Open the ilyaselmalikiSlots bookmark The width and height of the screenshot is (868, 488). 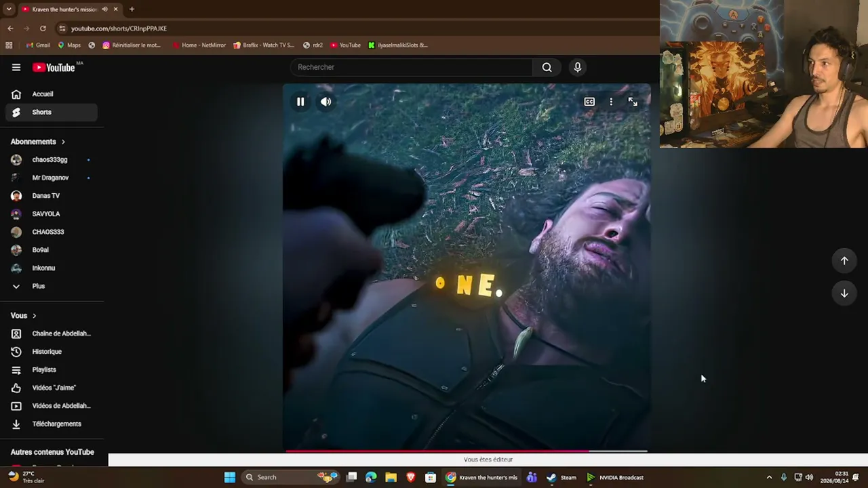coord(398,45)
